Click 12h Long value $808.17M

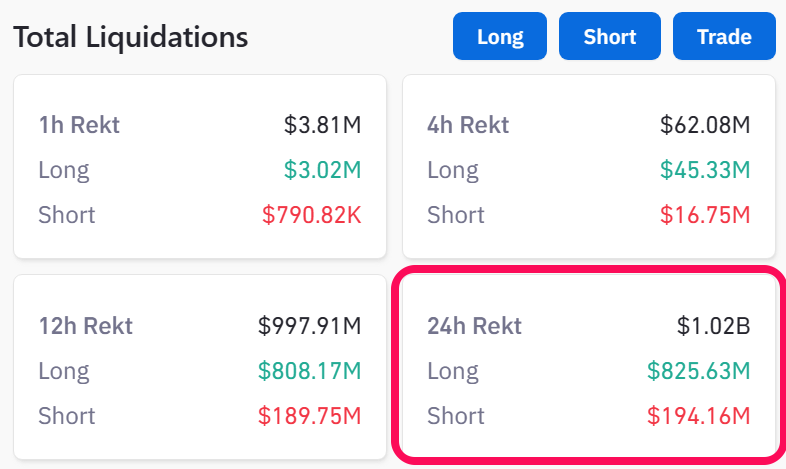(x=309, y=371)
